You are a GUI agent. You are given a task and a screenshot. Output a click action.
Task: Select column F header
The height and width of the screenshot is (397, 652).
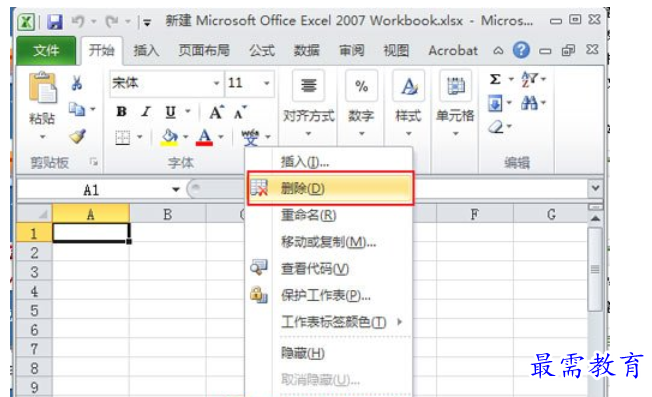474,215
